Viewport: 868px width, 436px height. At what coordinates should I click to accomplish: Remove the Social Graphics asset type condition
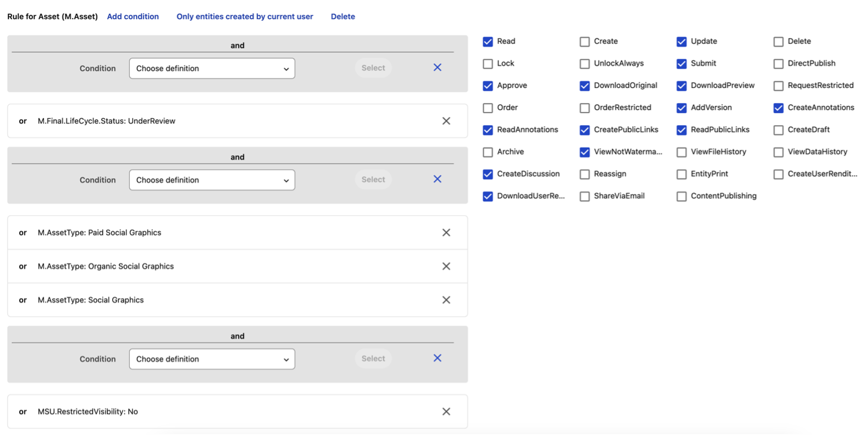[x=446, y=300]
